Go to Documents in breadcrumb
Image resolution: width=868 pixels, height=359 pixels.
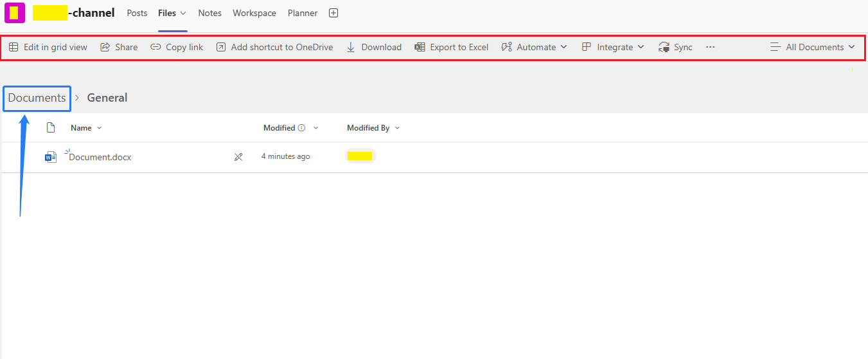click(37, 98)
